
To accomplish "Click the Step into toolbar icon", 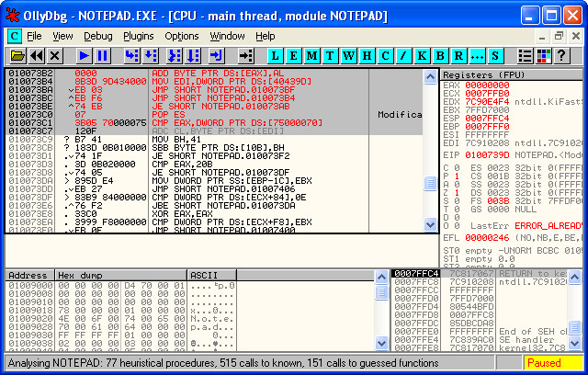I will point(132,56).
